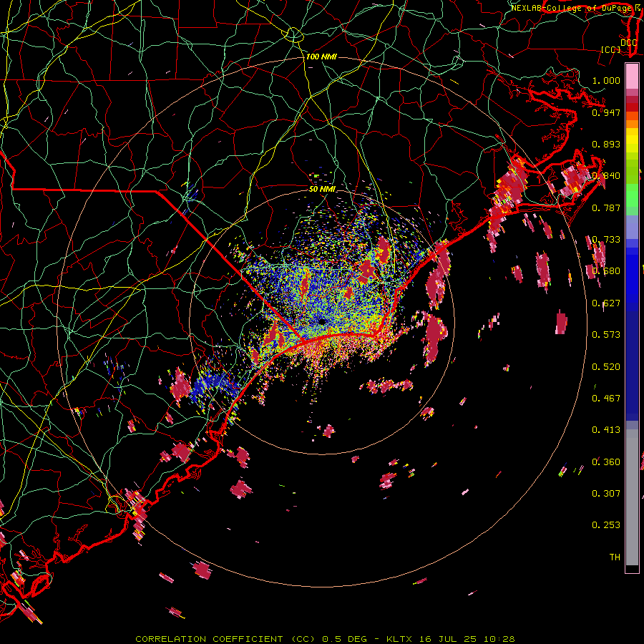Screen dimensions: 644x644
Task: Click the 1.000 scale value
Action: tap(606, 80)
